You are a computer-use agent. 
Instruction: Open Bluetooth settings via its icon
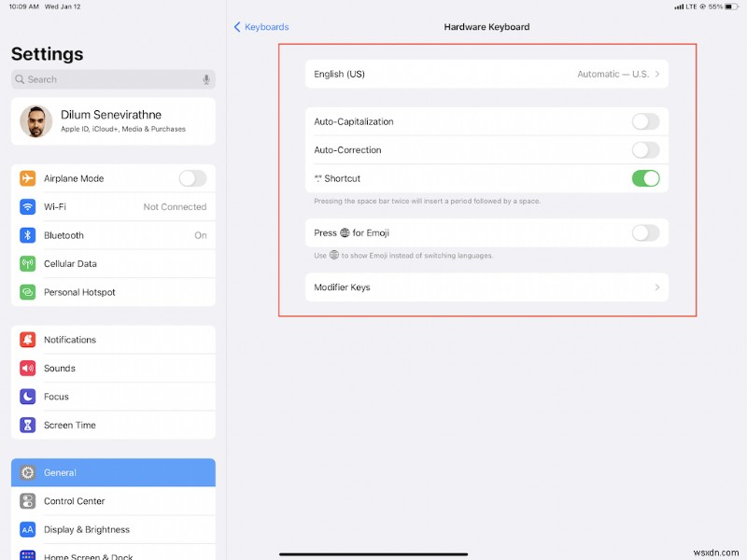point(26,235)
